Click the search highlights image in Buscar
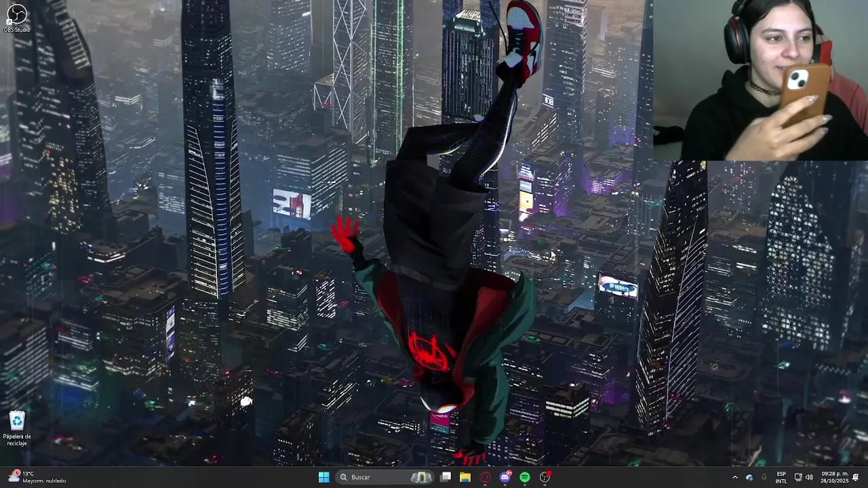 point(421,477)
